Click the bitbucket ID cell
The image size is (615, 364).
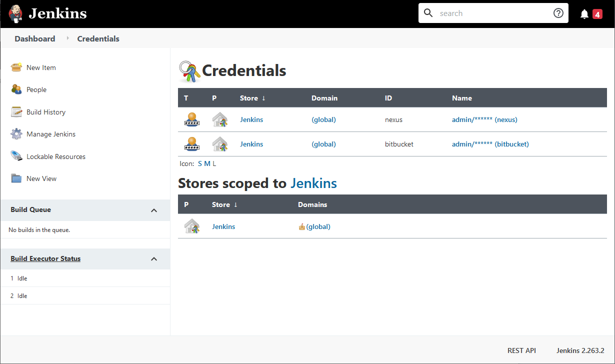(x=399, y=144)
